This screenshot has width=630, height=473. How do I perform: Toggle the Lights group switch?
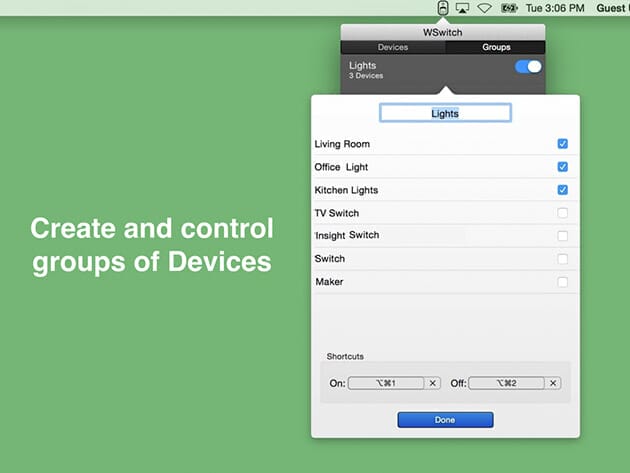[x=528, y=67]
